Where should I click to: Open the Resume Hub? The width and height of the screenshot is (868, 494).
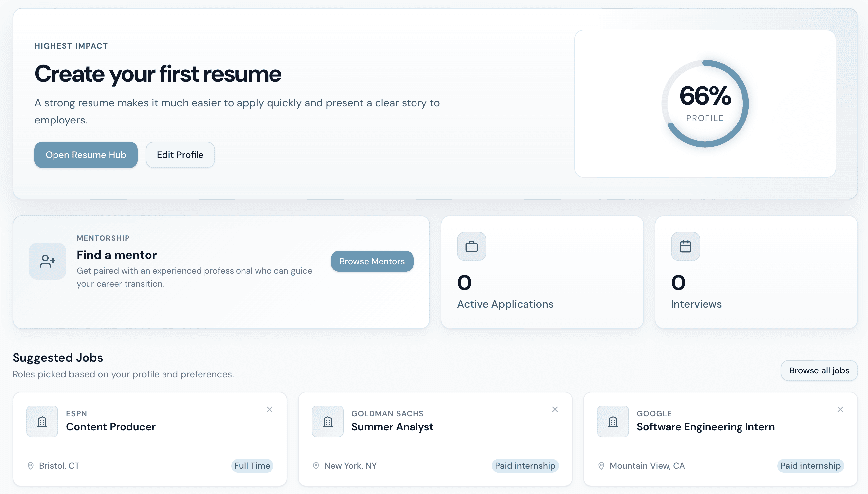pyautogui.click(x=86, y=155)
